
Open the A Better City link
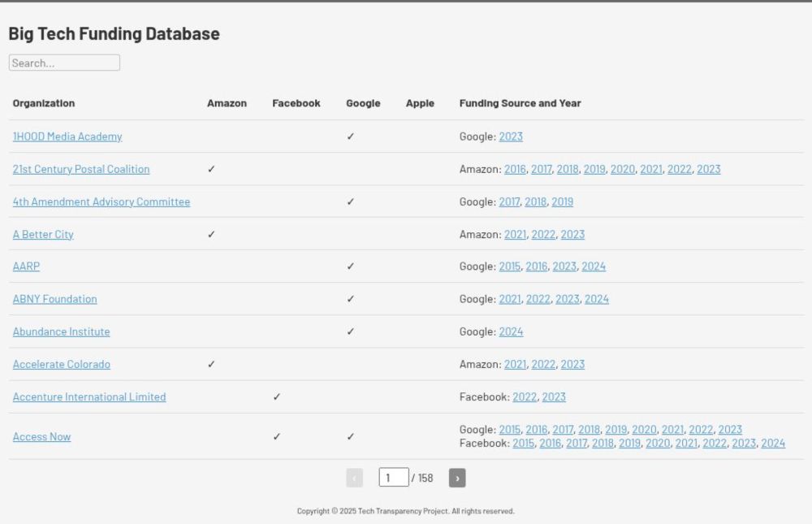pos(43,234)
